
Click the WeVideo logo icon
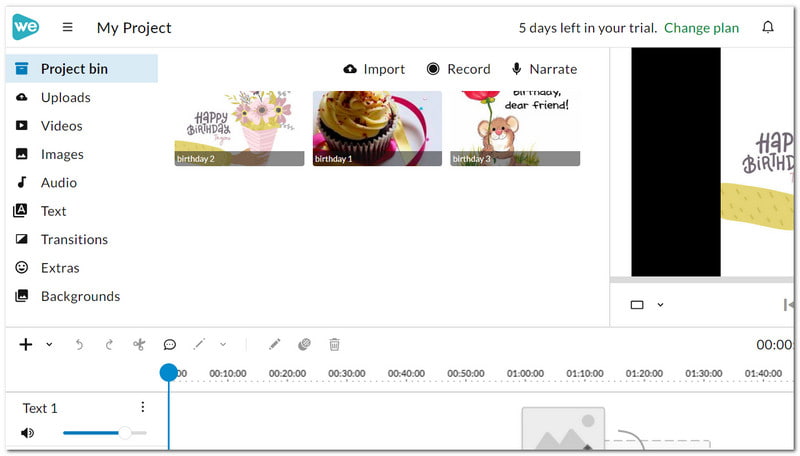click(26, 27)
